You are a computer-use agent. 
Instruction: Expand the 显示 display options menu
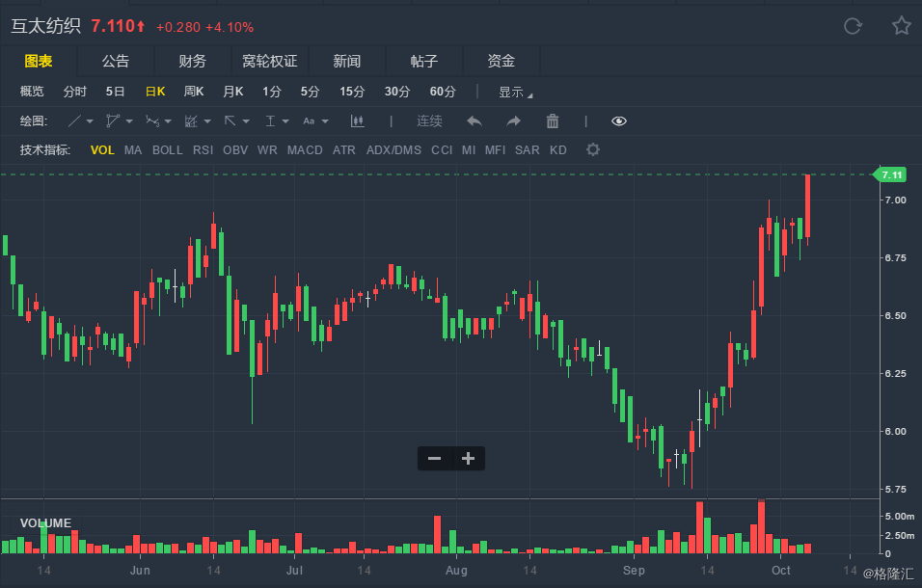coord(515,93)
